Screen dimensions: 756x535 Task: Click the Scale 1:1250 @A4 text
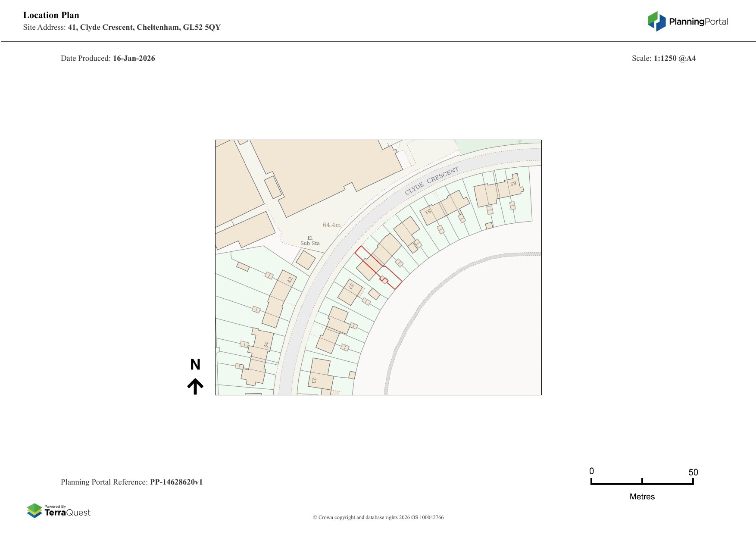pyautogui.click(x=663, y=58)
